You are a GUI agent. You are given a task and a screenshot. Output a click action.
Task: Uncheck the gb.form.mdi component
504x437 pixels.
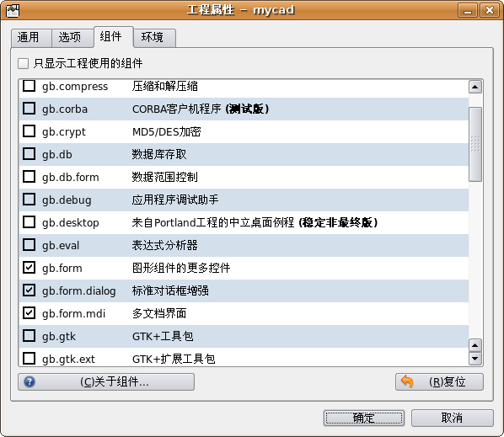[x=29, y=312]
